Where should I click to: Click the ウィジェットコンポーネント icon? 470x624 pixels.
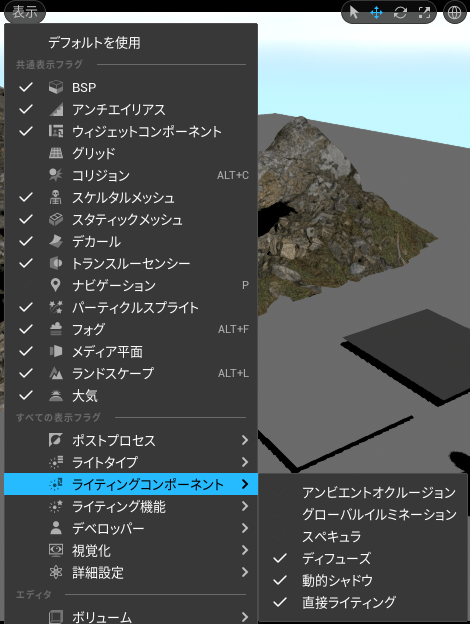point(56,131)
